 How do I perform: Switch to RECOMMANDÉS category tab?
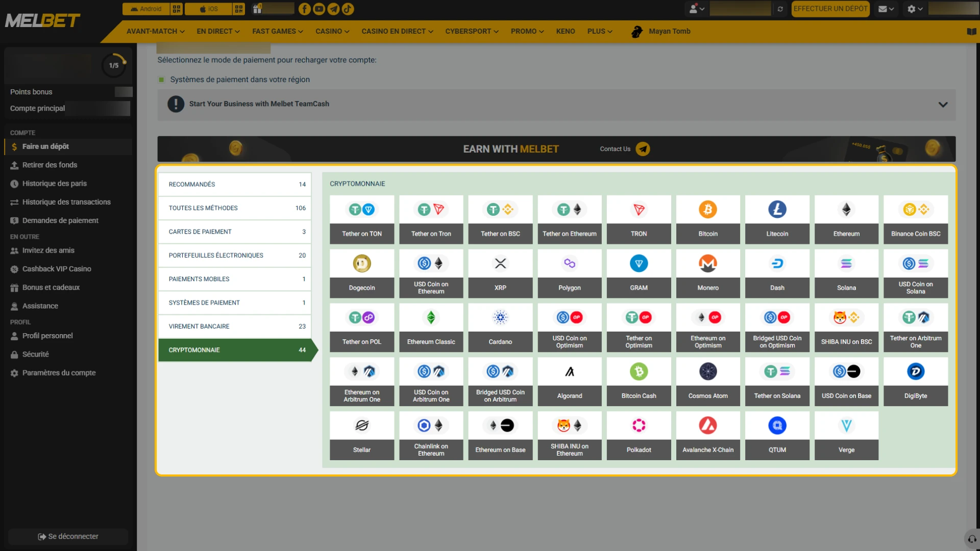click(234, 184)
